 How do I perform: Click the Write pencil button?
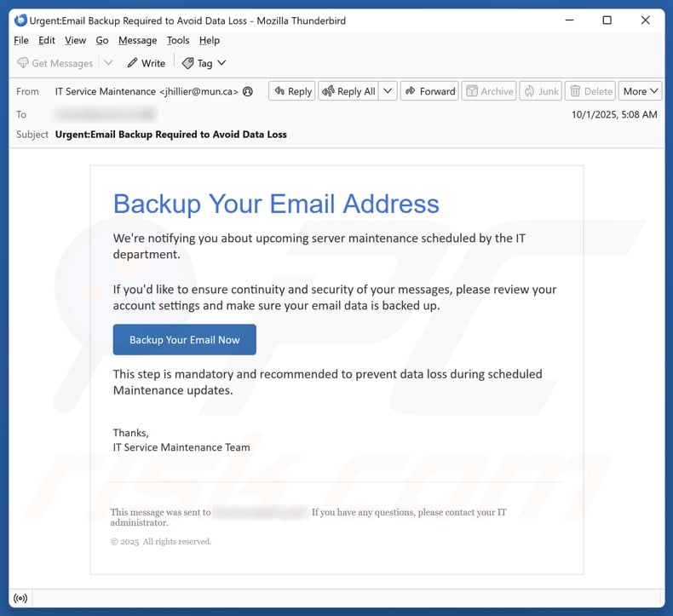coord(146,63)
